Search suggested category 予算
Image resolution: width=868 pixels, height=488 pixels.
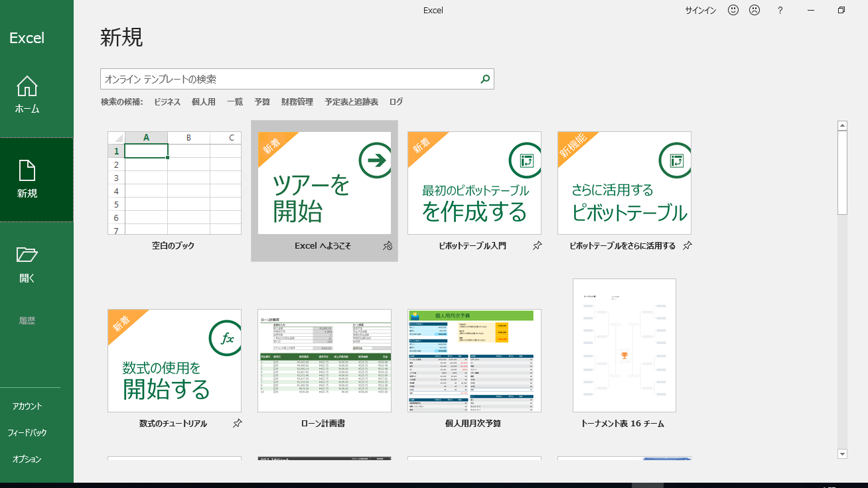point(262,102)
